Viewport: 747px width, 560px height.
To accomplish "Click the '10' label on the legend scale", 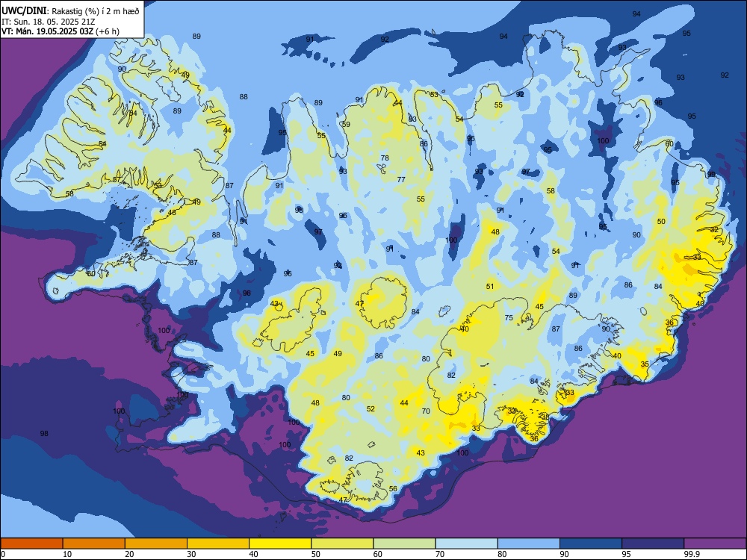I will (x=67, y=554).
